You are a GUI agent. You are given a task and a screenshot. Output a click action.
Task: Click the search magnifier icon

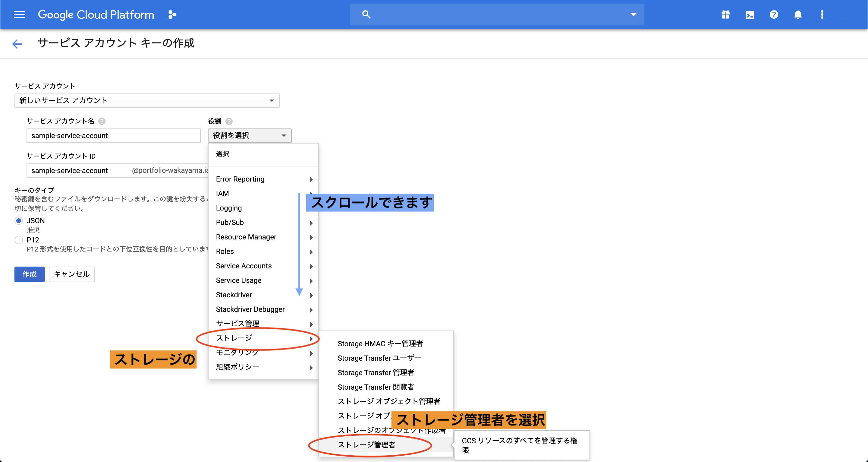point(366,14)
